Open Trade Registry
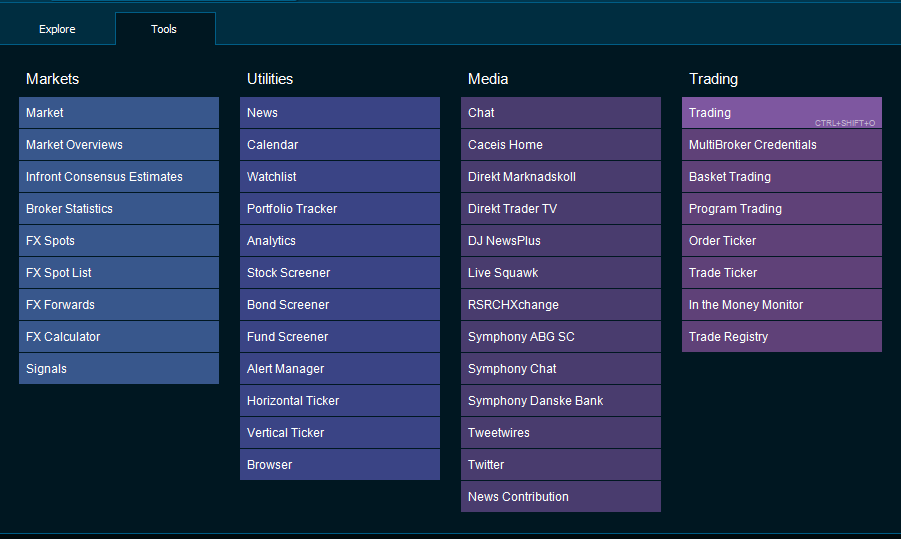 [781, 337]
